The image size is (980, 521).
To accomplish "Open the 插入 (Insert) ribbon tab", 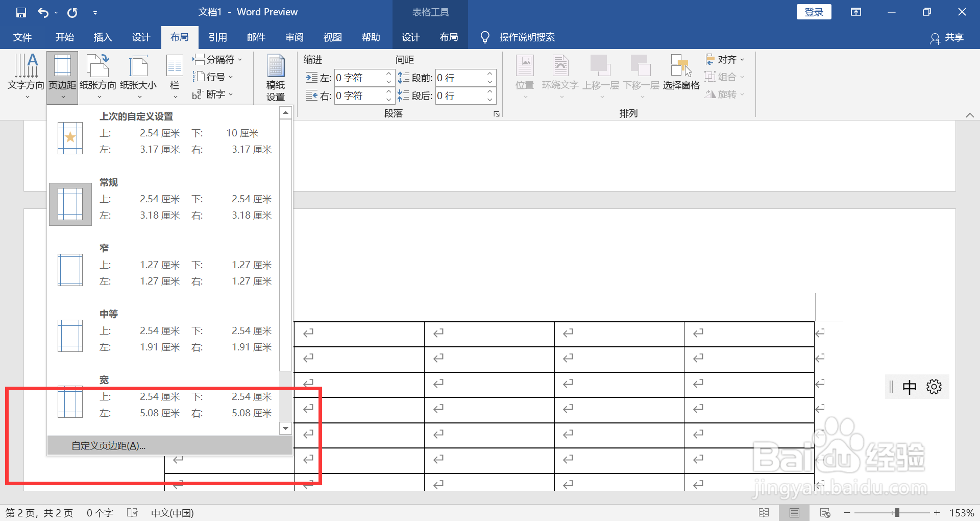I will click(102, 37).
